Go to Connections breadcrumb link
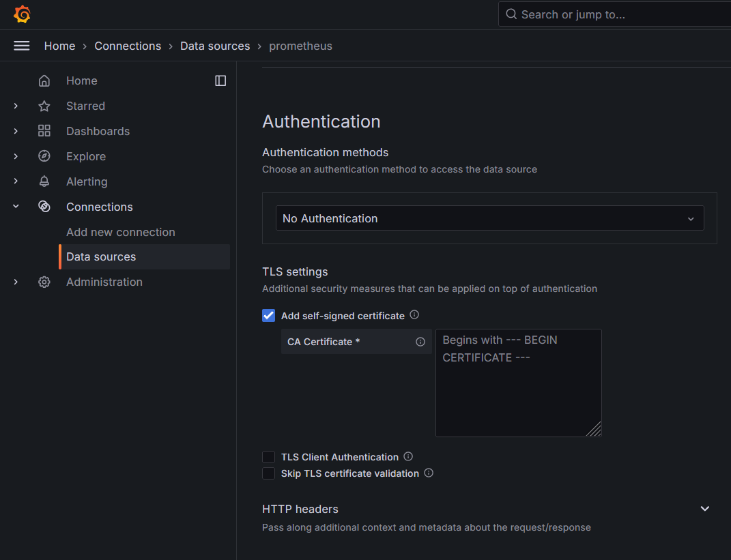The image size is (731, 560). click(128, 46)
